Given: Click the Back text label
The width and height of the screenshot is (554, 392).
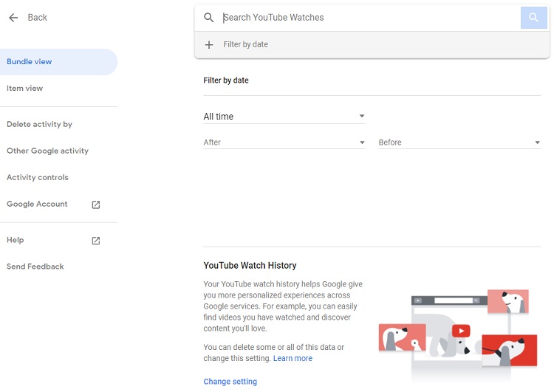Looking at the screenshot, I should click(38, 18).
